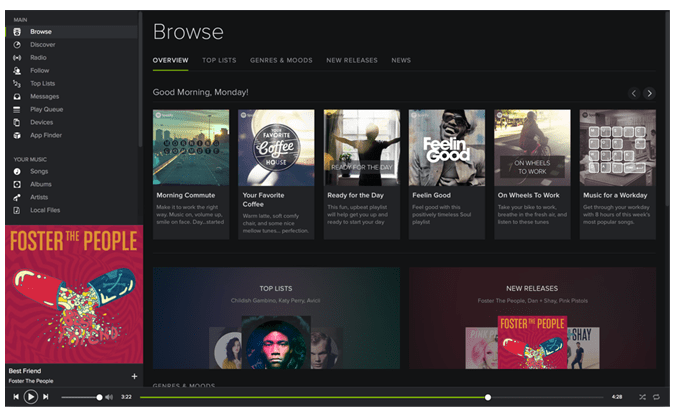Open Radio label in sidebar
This screenshot has width=675, height=414.
38,58
